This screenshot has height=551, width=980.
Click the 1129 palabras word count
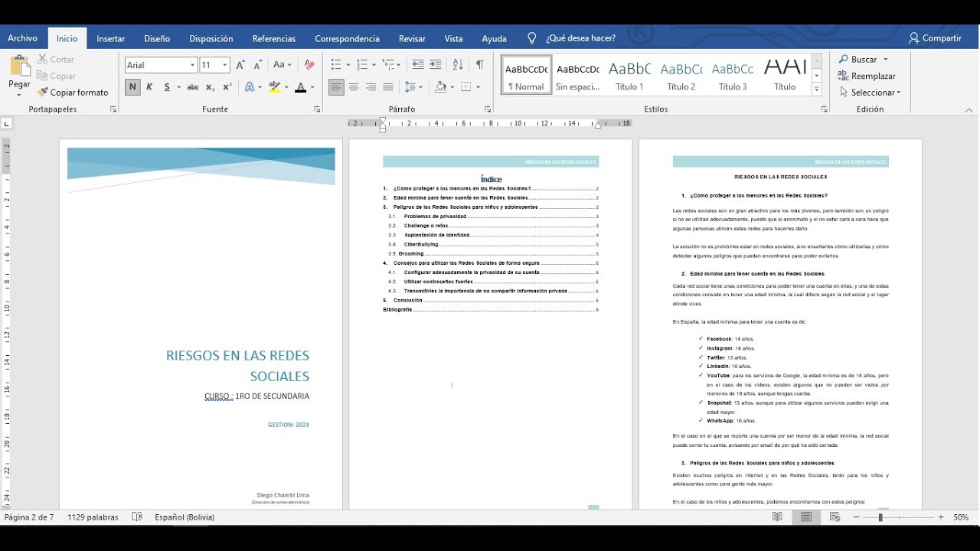(x=93, y=517)
